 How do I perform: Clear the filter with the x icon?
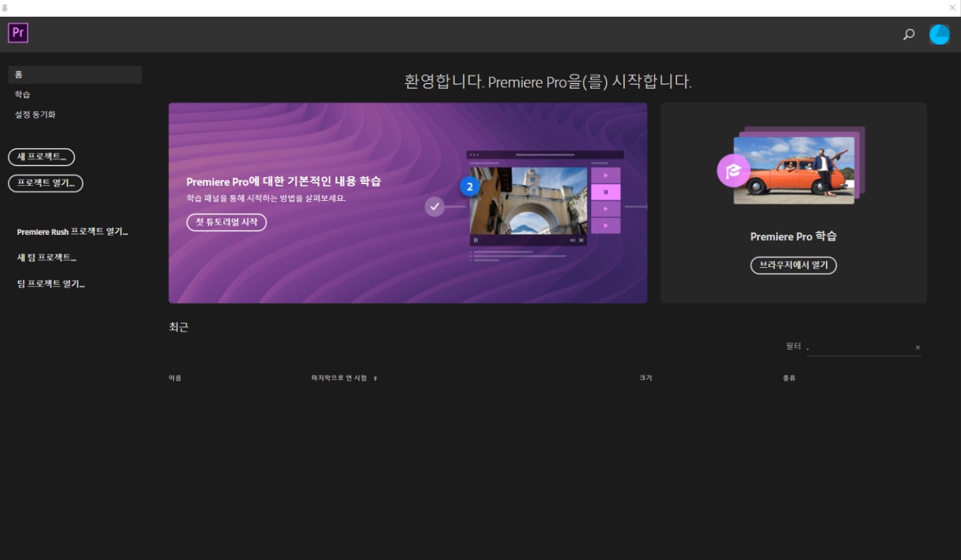pos(917,348)
